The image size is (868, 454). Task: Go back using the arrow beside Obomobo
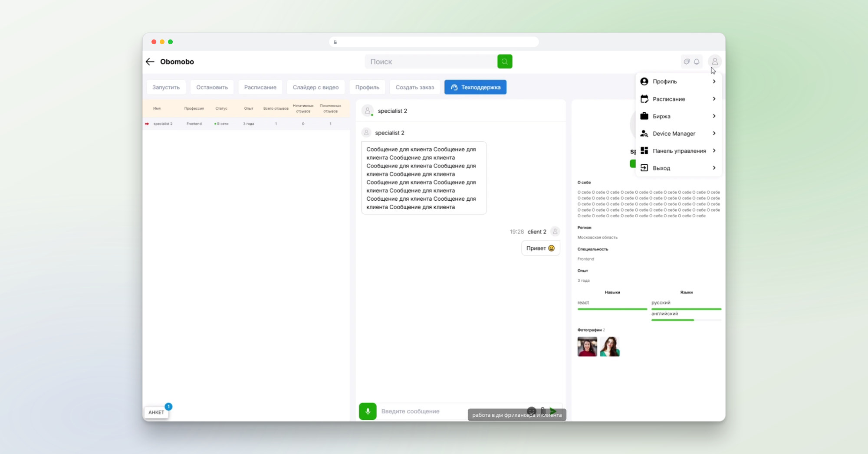point(150,62)
